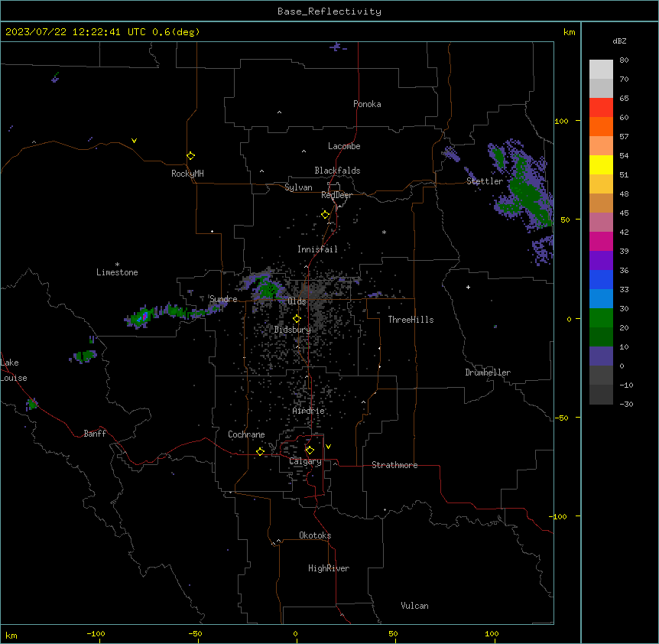This screenshot has width=659, height=644.
Task: Click the Drumheller label
Action: click(x=488, y=372)
